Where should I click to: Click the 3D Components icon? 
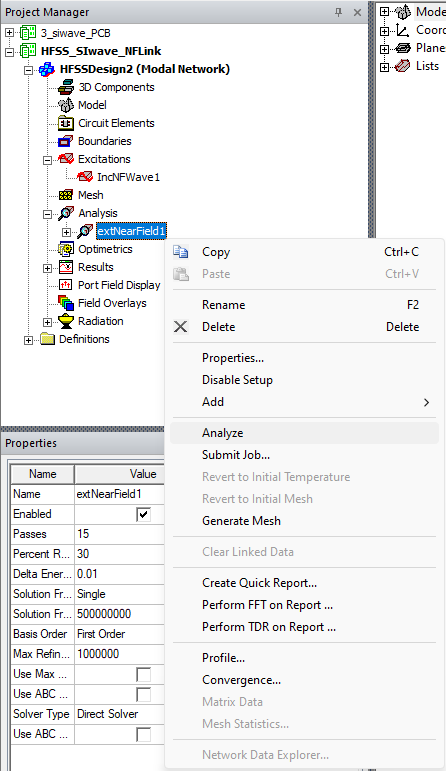click(x=66, y=87)
